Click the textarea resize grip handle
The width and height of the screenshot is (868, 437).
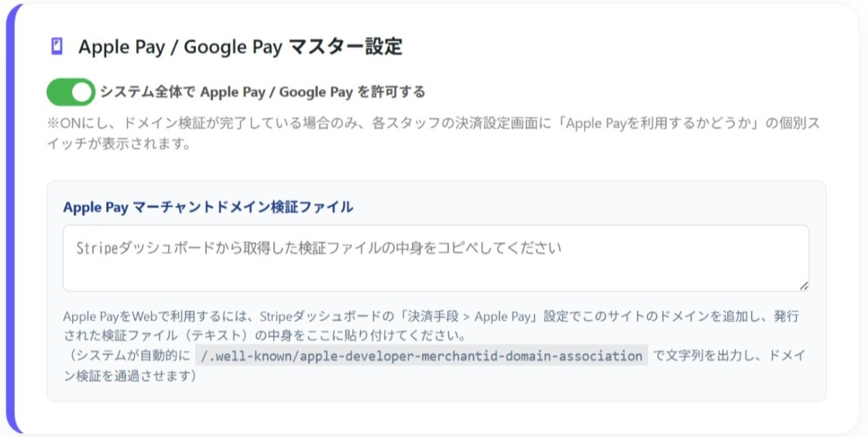tap(804, 286)
